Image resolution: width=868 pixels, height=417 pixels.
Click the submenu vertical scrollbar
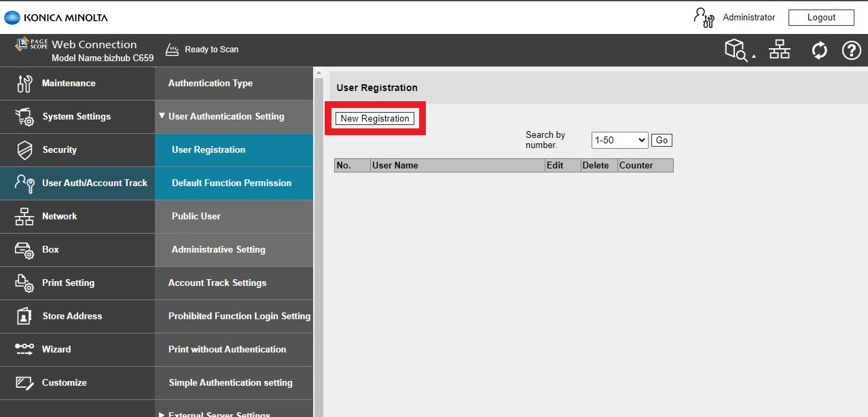coord(318,238)
